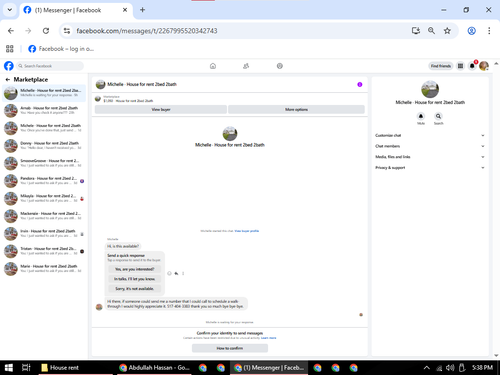500x375 pixels.
Task: Click the Chrome address bar URL
Action: click(147, 31)
